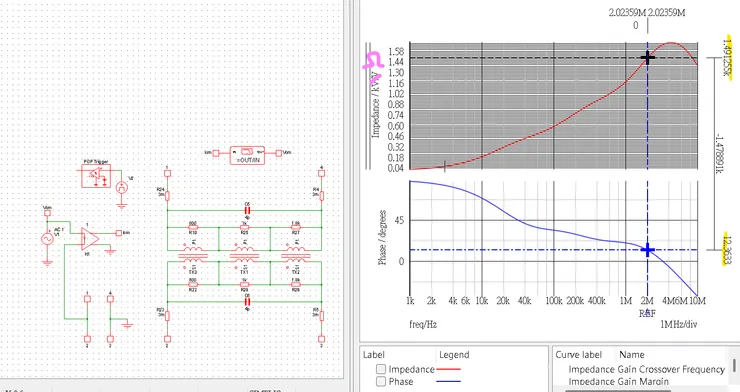Click the AC source V1 symbol
This screenshot has height=392, width=740.
[x=48, y=239]
